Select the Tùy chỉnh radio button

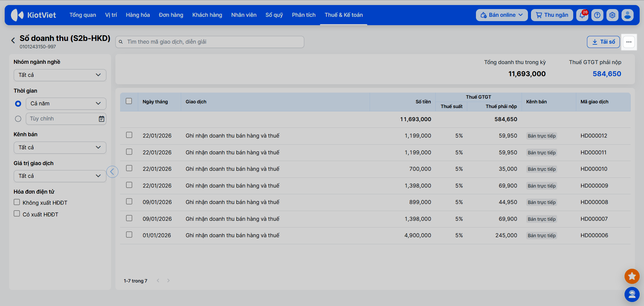18,119
